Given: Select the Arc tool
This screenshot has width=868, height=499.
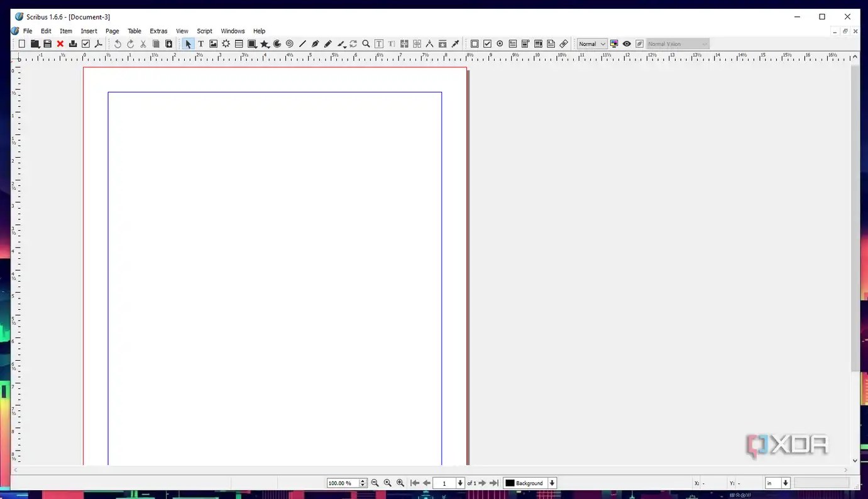Looking at the screenshot, I should point(277,44).
